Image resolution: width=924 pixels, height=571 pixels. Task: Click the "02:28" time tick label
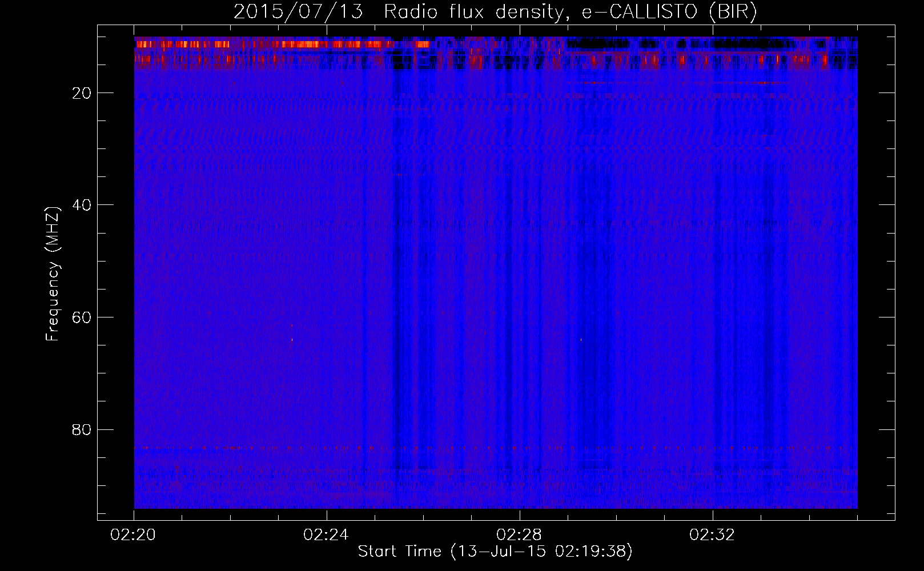[519, 535]
